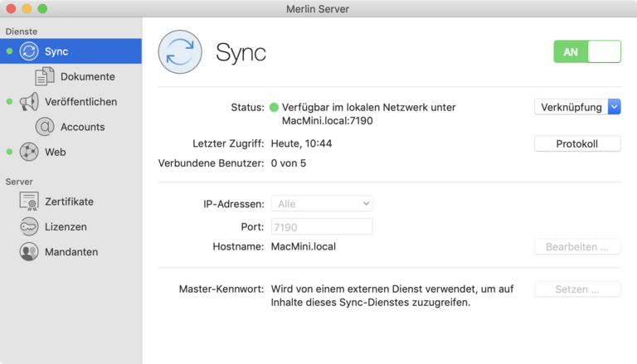This screenshot has height=364, width=637.
Task: Open the Zertifikate certificate icon
Action: click(x=29, y=201)
